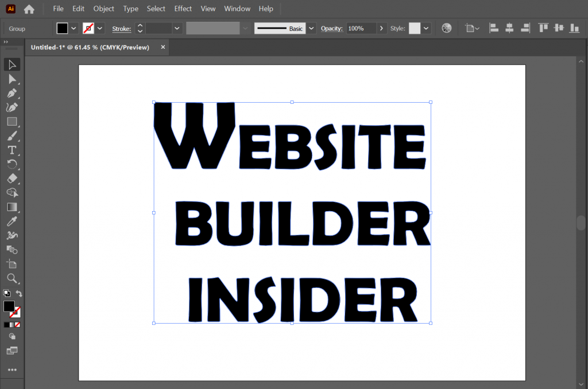Select the Artboard tool
588x389 pixels.
(13, 264)
